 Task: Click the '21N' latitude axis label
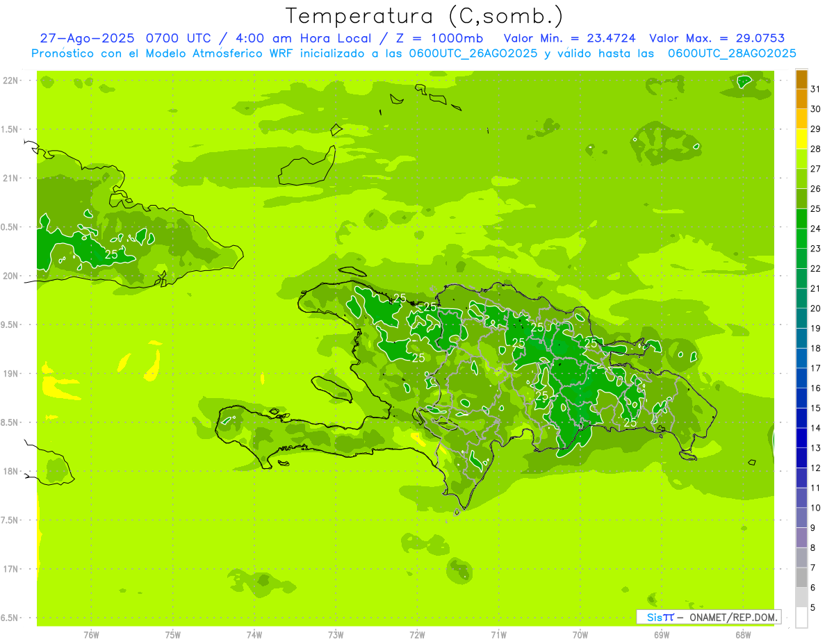point(11,179)
